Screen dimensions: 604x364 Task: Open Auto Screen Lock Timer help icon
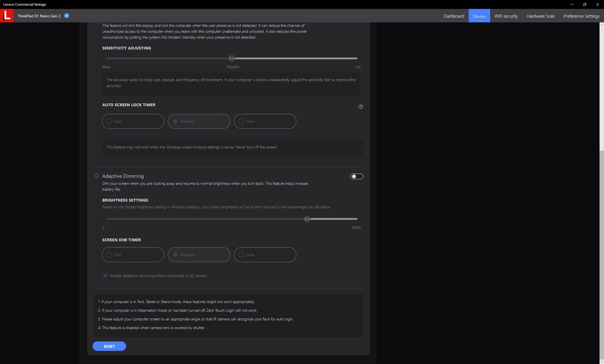coord(361,107)
